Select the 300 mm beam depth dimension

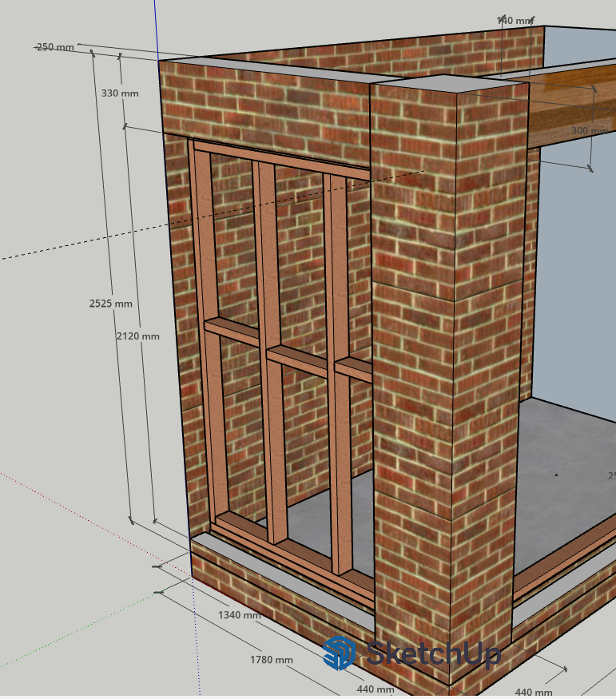click(590, 130)
